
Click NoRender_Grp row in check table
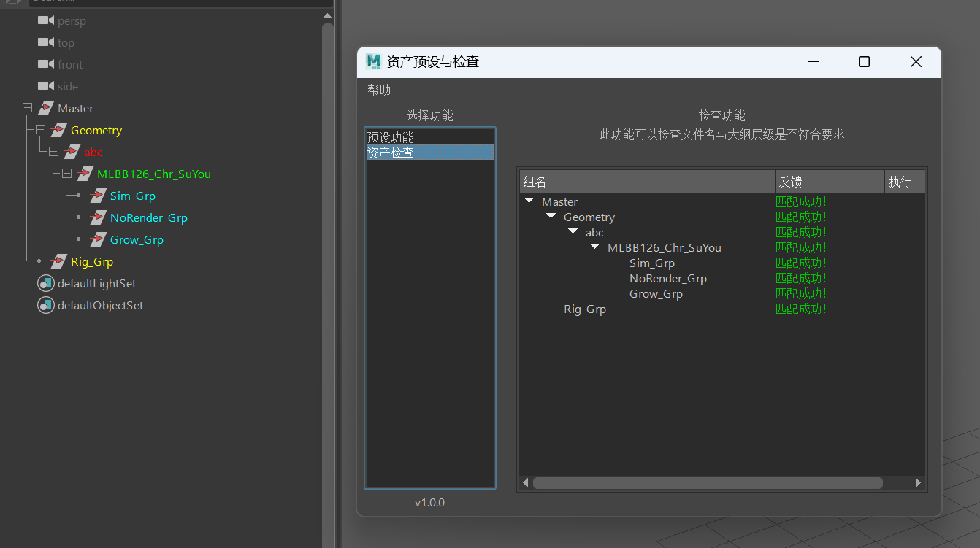(x=668, y=278)
